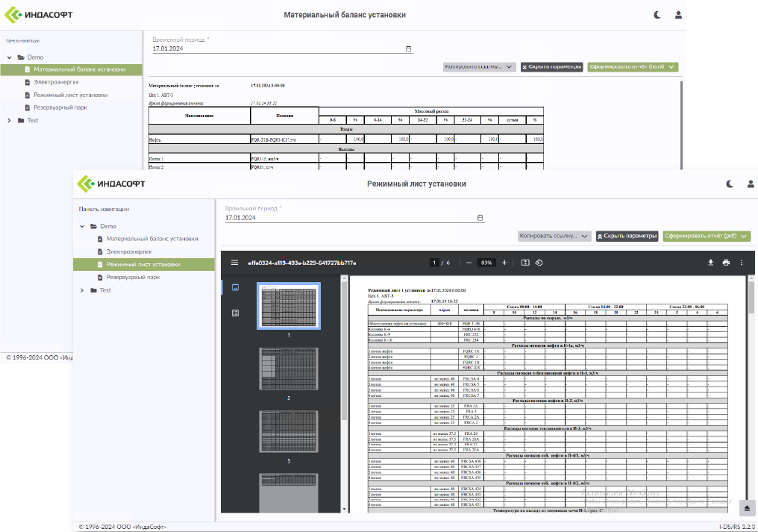Open Режимный лист установки in back navigation
The width and height of the screenshot is (758, 532).
pos(72,96)
